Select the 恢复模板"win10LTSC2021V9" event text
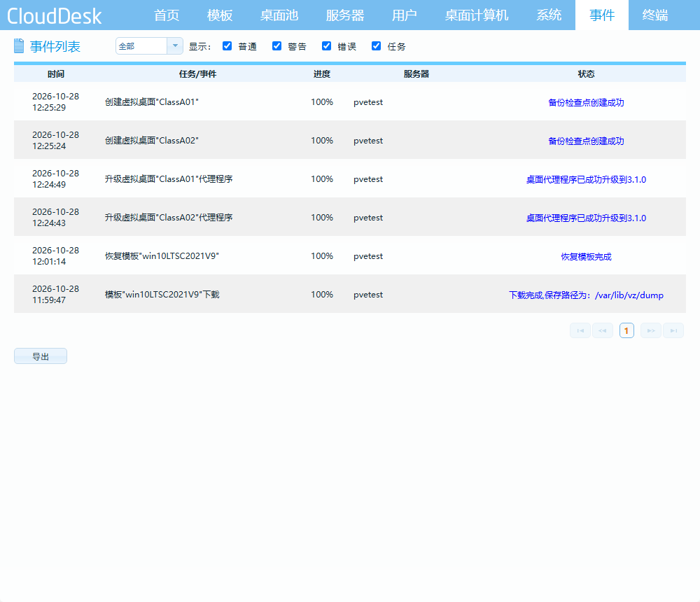This screenshot has width=700, height=602. click(x=162, y=256)
